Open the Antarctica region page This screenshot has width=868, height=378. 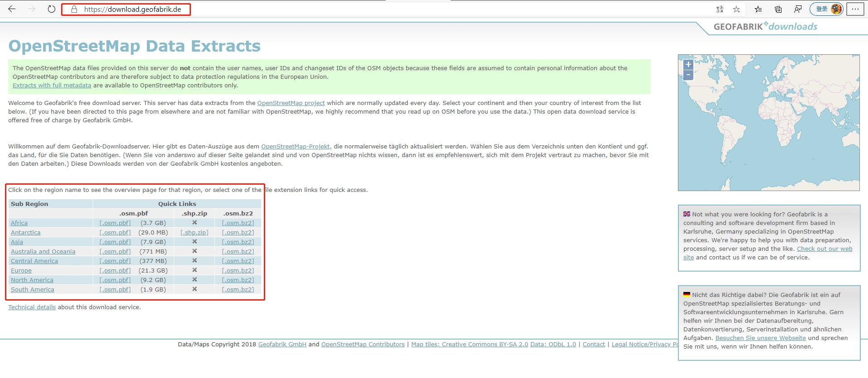(26, 232)
